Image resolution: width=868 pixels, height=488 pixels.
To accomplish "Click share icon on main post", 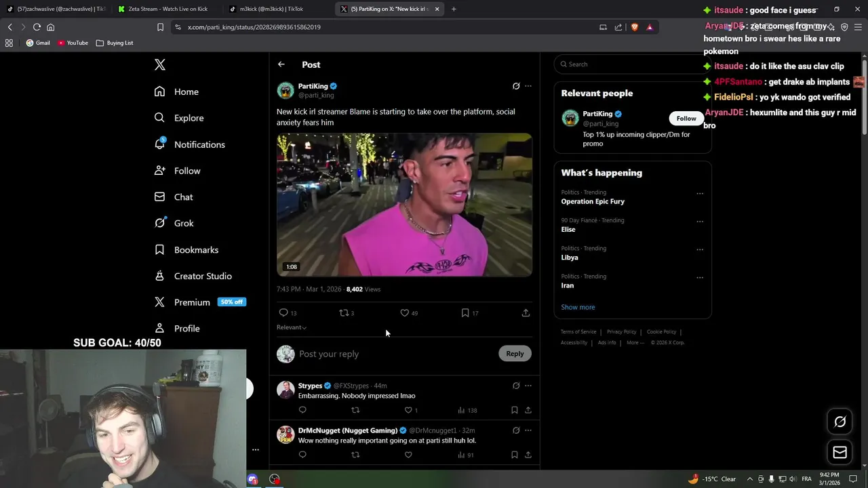I will click(x=526, y=312).
